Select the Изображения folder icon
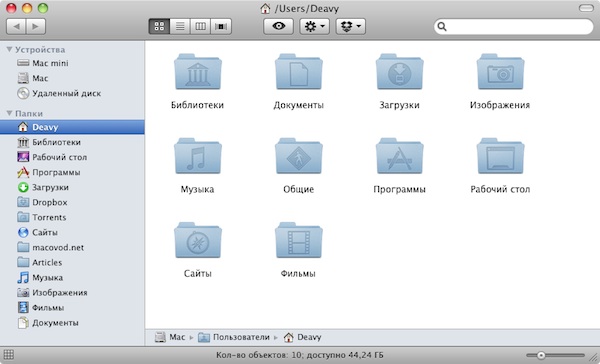This screenshot has height=364, width=600. tap(500, 72)
